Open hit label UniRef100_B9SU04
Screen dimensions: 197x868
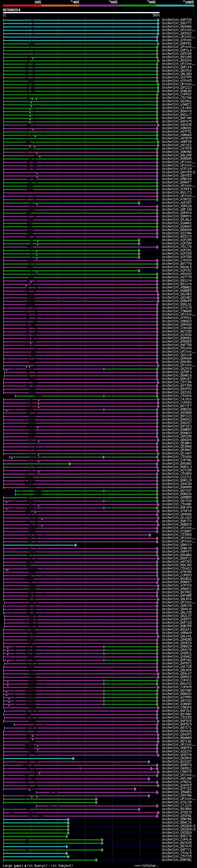177,60
